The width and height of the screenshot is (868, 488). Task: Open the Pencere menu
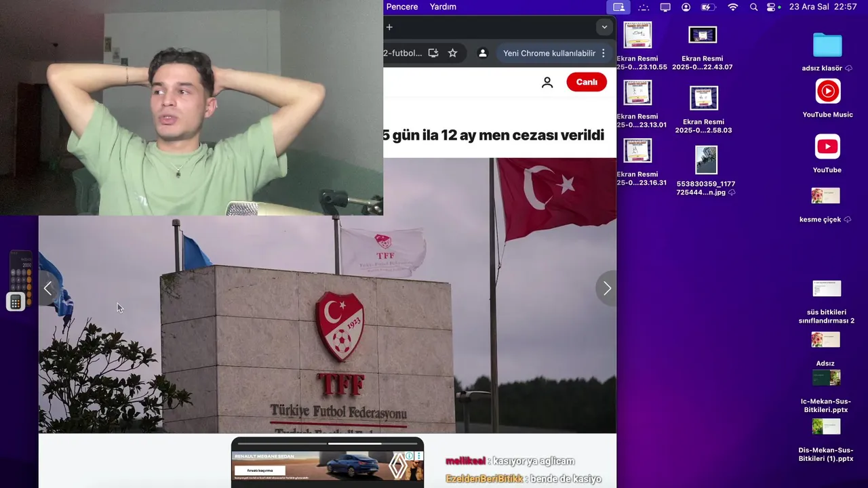coord(401,7)
